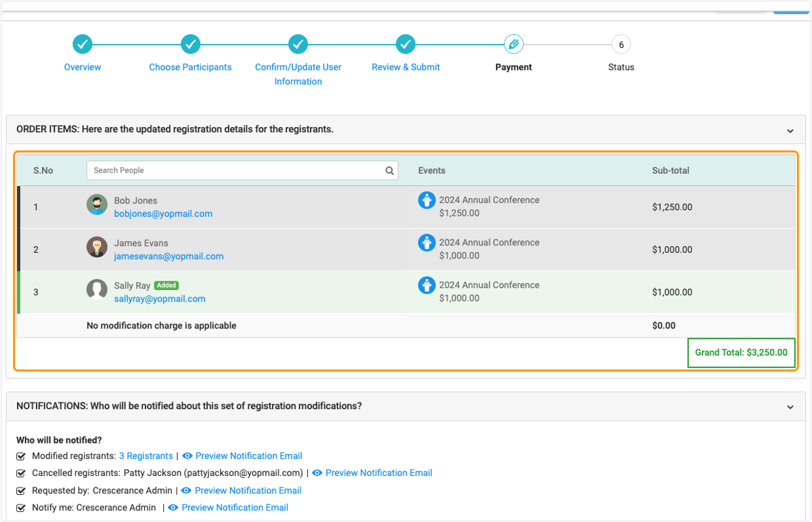Image resolution: width=812 pixels, height=522 pixels.
Task: Click the ORDER ITEMS section heading
Action: pos(175,129)
